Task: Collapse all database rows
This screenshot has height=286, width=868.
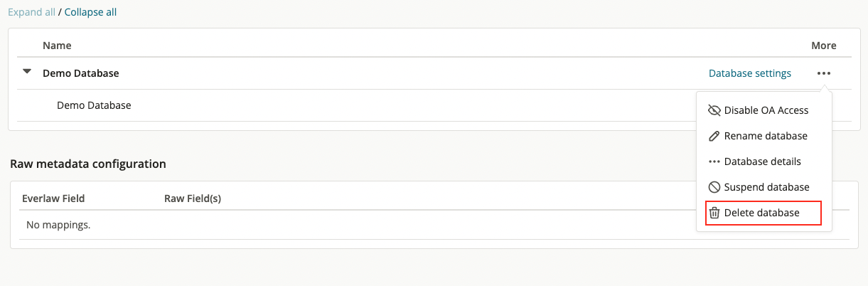Action: click(90, 12)
